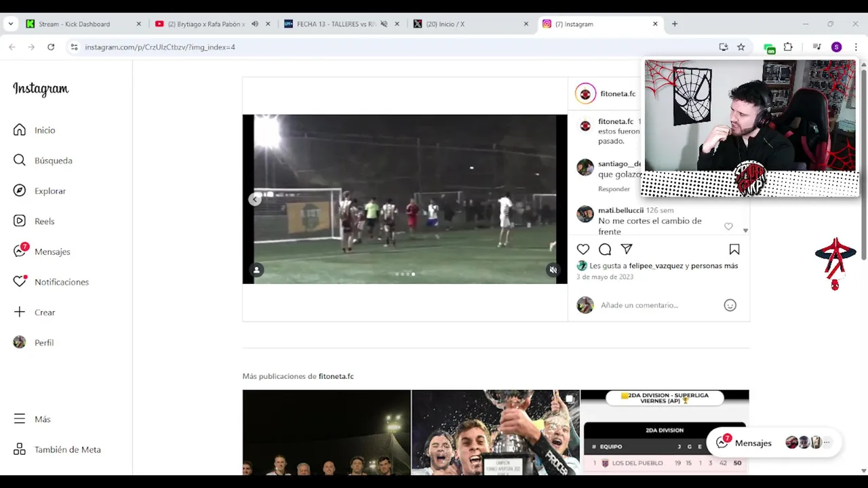Open the 2DA DIVISION standings thumbnail

point(665,432)
